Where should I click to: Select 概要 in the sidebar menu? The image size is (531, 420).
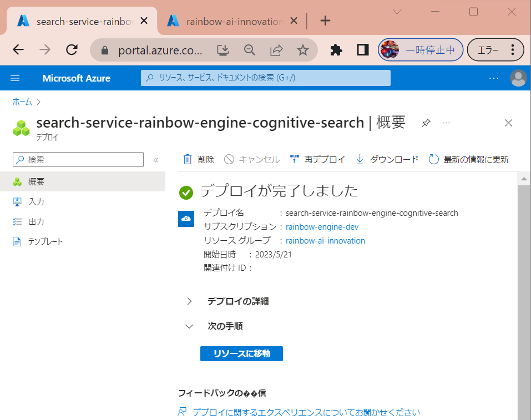pos(83,181)
